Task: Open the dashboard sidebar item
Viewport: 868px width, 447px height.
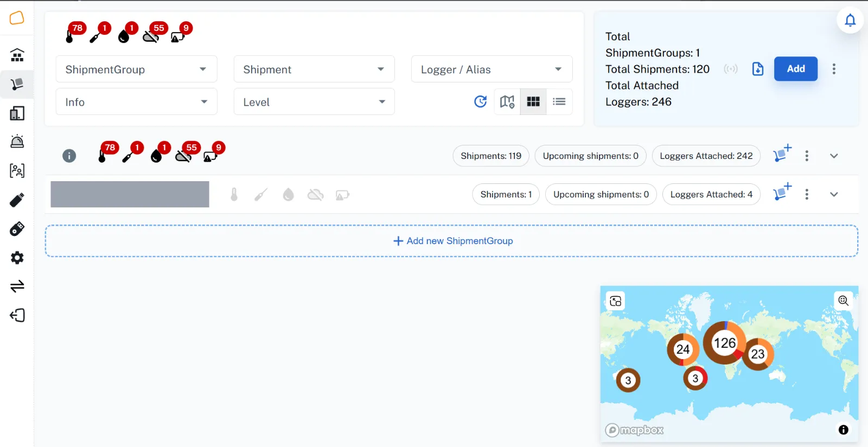Action: pos(17,55)
